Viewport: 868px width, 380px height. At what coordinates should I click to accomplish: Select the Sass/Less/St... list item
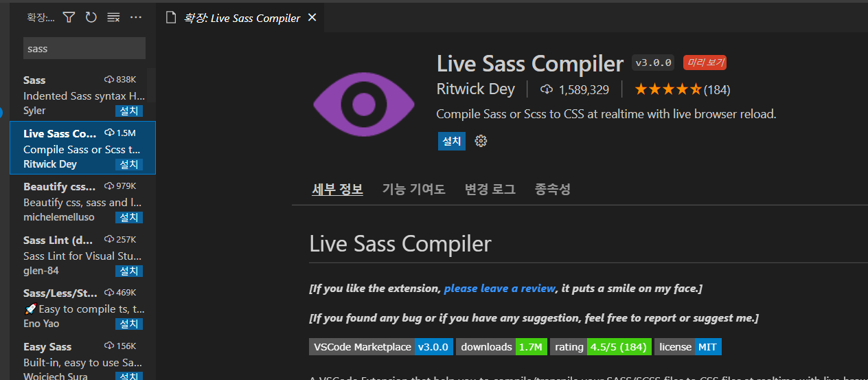(82, 308)
